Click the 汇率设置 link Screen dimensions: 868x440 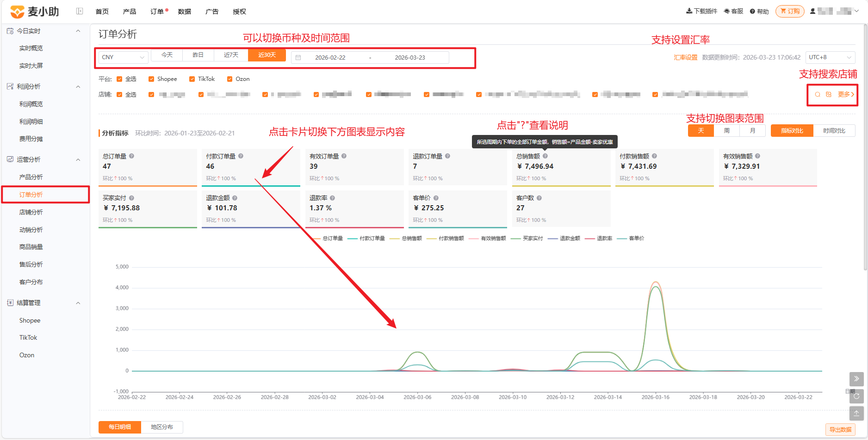click(x=685, y=57)
